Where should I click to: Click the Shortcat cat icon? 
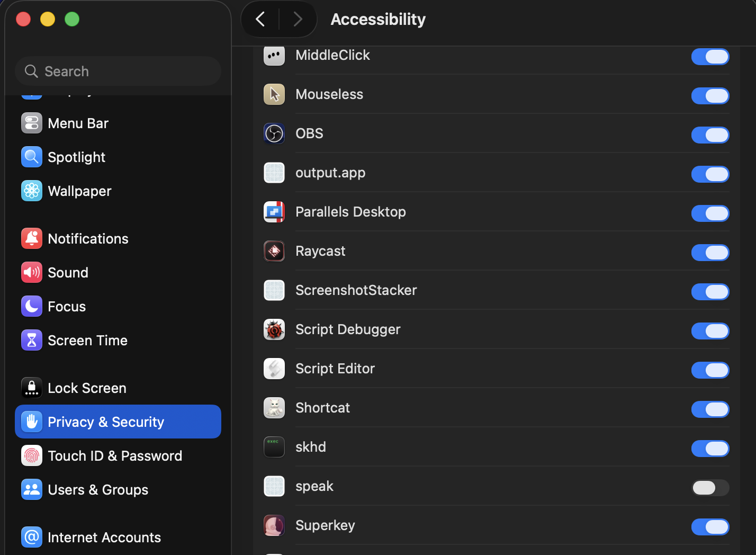click(274, 408)
